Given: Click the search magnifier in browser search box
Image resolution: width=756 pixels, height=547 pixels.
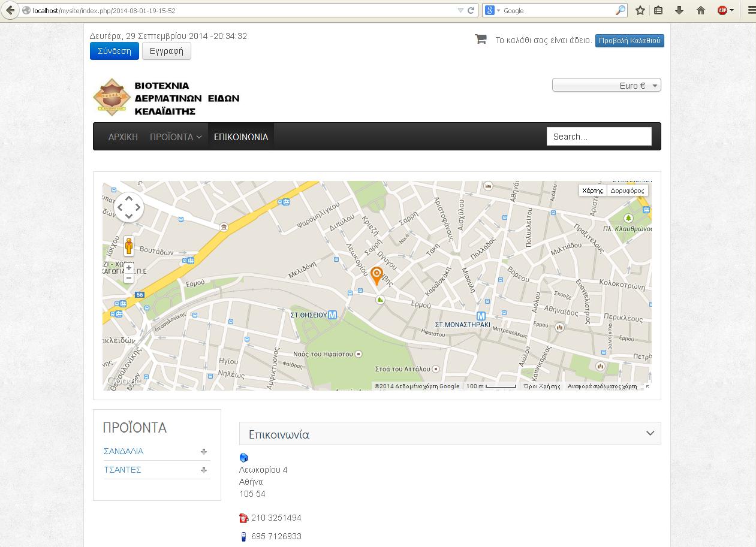Looking at the screenshot, I should point(620,10).
